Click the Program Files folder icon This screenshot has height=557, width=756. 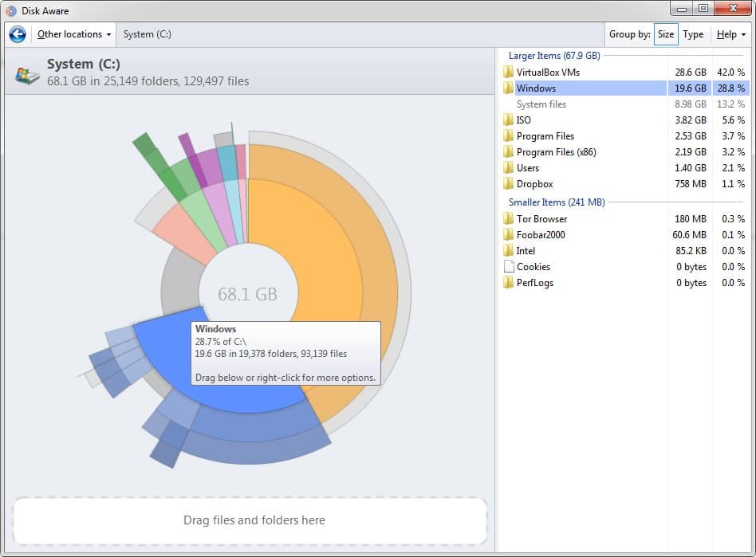[508, 136]
